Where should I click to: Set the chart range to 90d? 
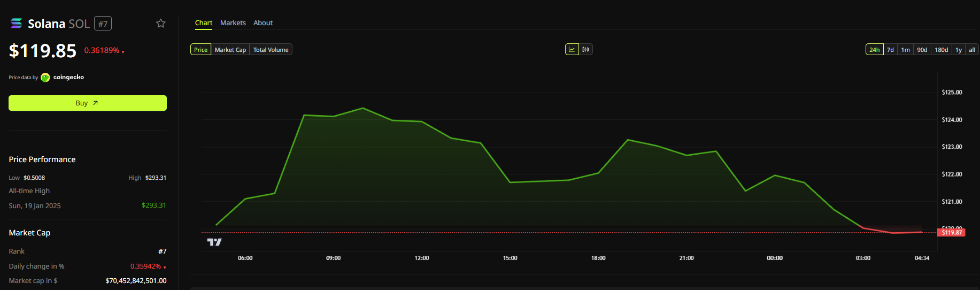pyautogui.click(x=922, y=50)
